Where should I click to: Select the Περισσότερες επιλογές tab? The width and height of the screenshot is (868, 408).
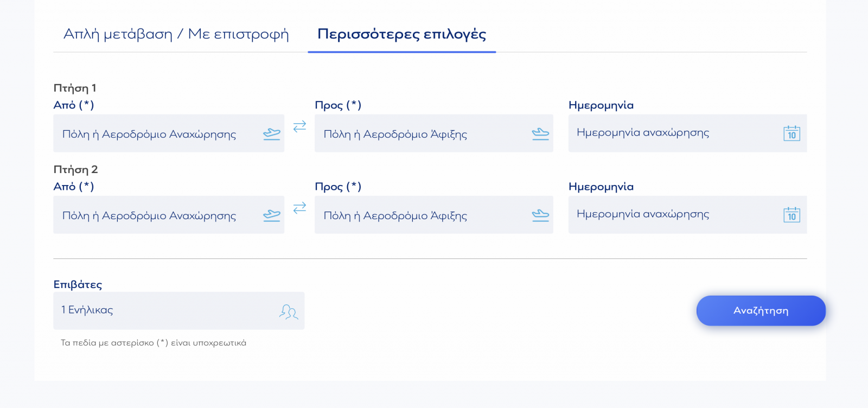(x=401, y=34)
